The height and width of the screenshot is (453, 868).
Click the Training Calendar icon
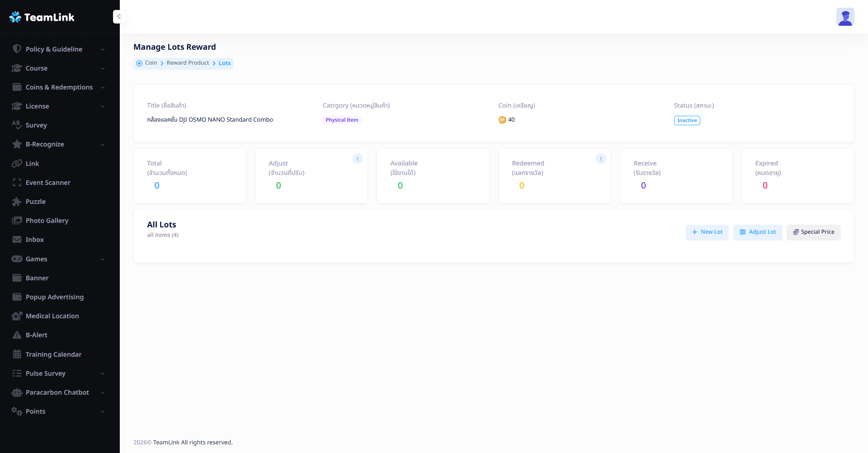click(17, 354)
